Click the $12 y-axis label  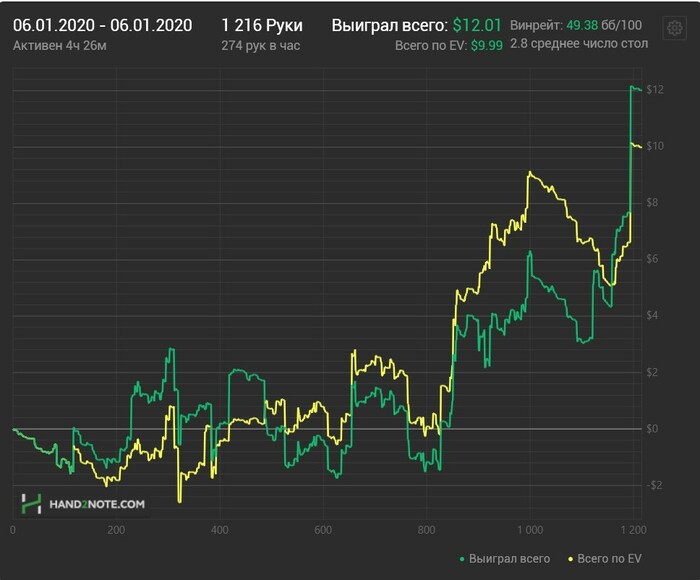(655, 90)
